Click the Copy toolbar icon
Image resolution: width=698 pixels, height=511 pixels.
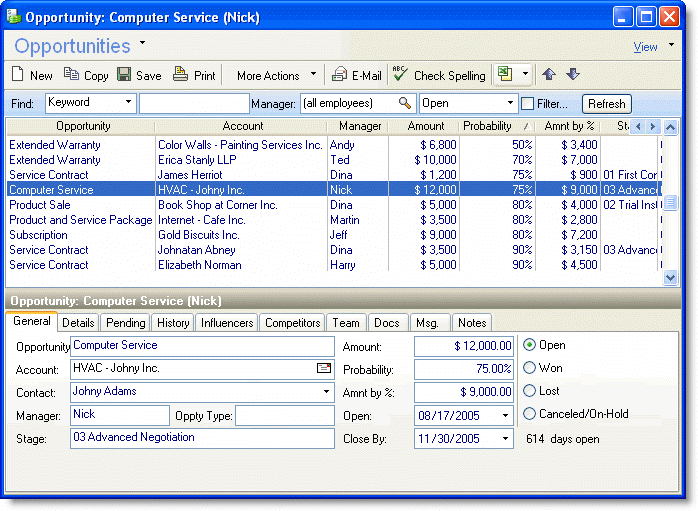tap(71, 75)
